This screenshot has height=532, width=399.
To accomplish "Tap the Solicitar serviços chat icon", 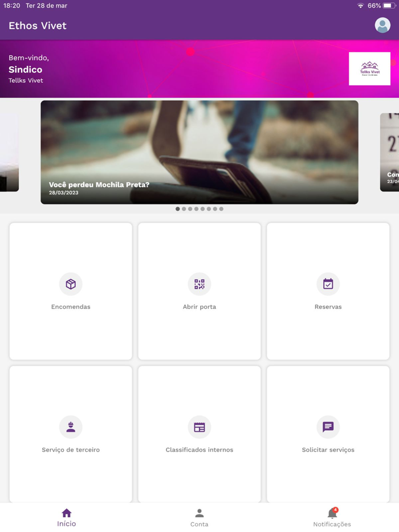I will (328, 427).
